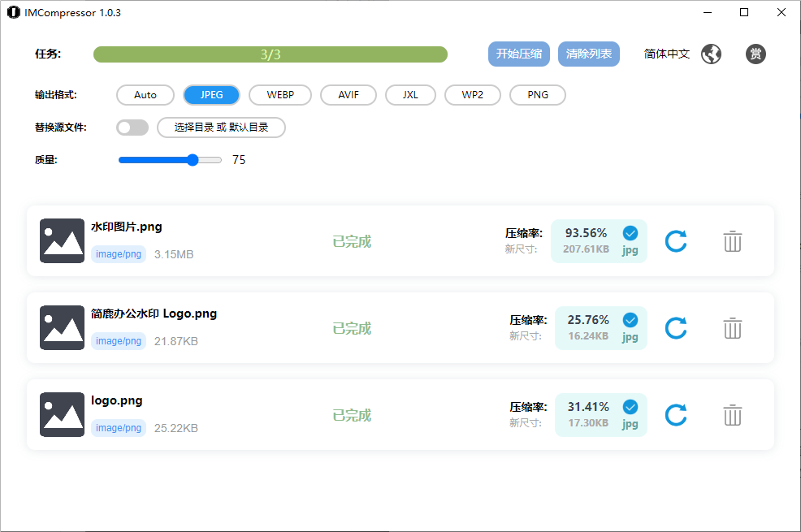Remove 简鹿办公水印 Logo.png using trash icon

(x=733, y=328)
